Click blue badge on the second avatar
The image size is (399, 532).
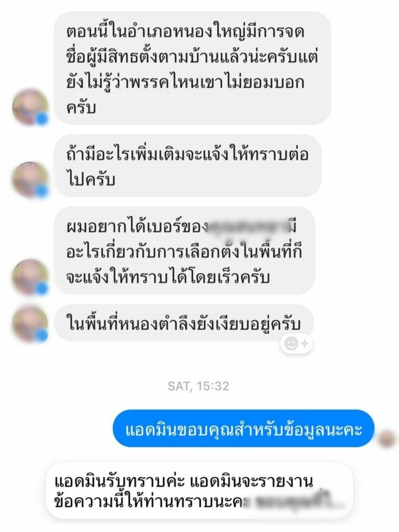[x=42, y=191]
